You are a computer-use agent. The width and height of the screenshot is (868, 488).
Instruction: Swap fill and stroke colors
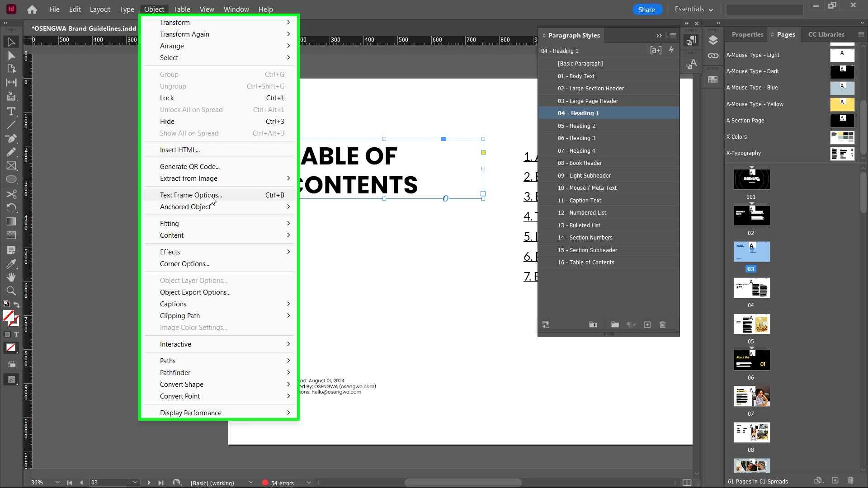[17, 305]
